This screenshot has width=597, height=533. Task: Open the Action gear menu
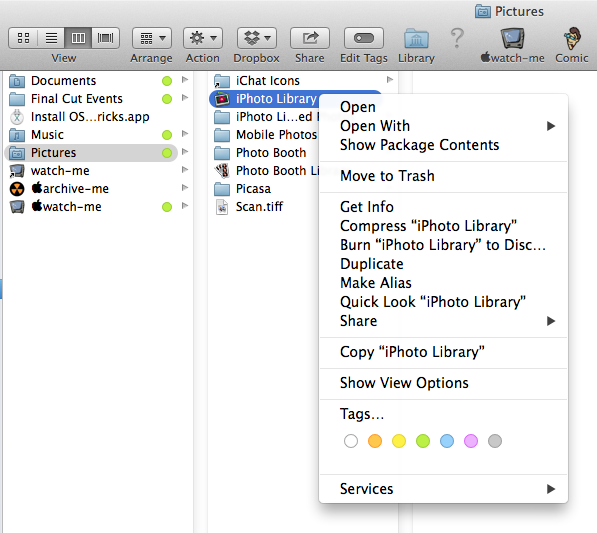[203, 38]
